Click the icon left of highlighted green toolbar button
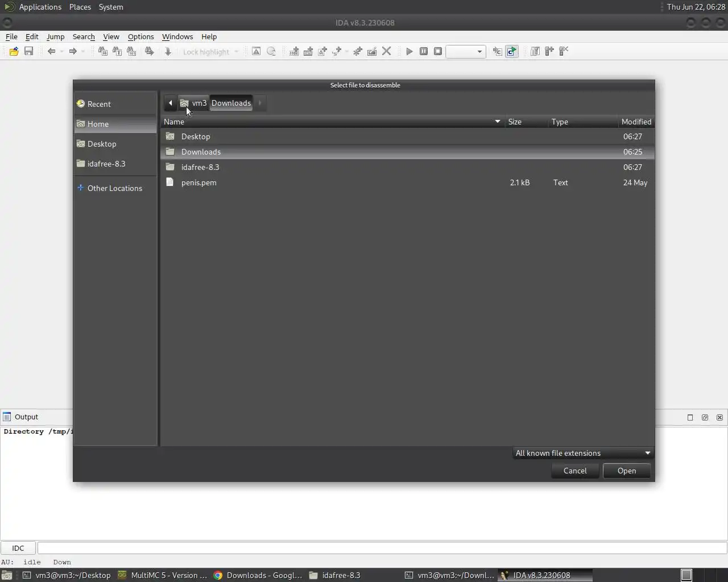Image resolution: width=728 pixels, height=582 pixels. (x=497, y=51)
